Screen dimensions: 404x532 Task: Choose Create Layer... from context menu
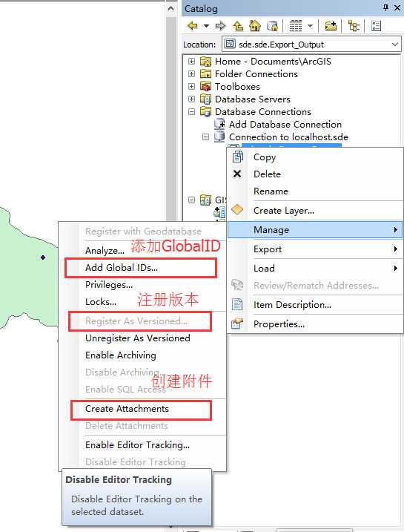[x=315, y=211]
